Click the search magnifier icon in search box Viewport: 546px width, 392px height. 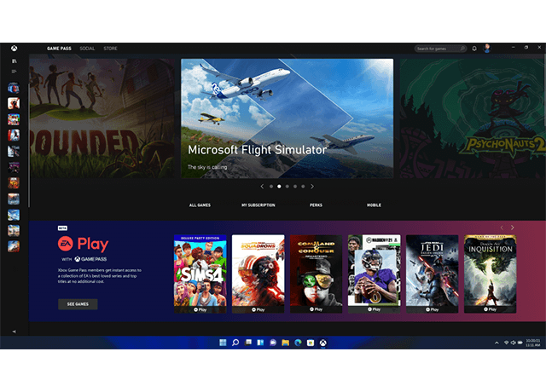tap(462, 49)
